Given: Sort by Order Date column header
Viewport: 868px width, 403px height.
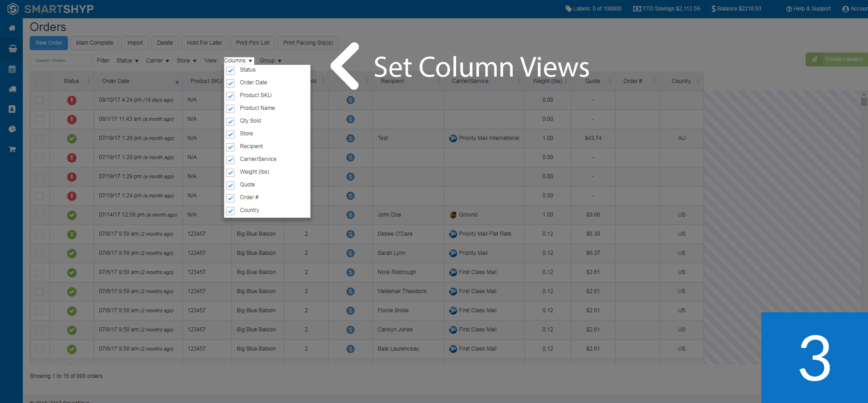Looking at the screenshot, I should tap(138, 81).
